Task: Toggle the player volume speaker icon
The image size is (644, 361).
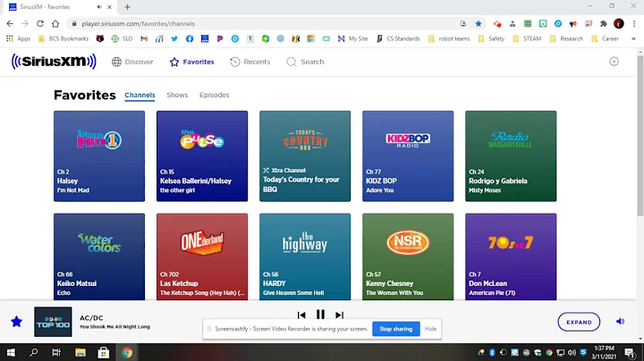Action: click(x=620, y=322)
